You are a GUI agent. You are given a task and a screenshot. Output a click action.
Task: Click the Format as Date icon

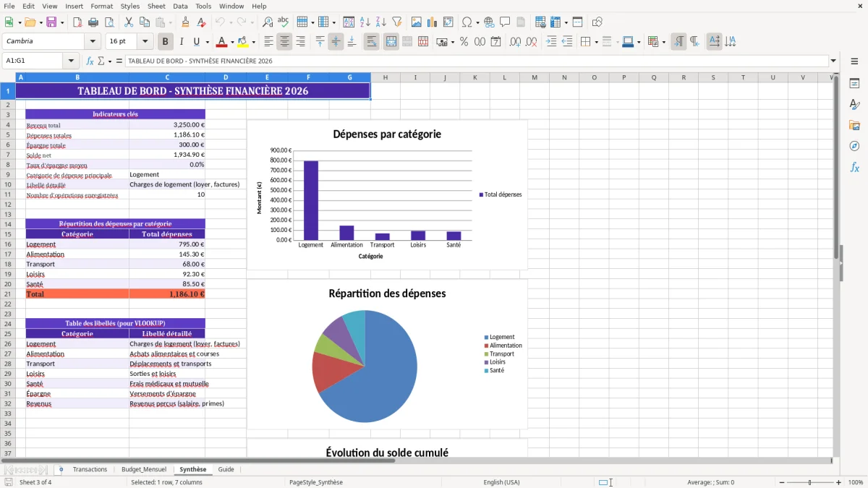(x=495, y=42)
